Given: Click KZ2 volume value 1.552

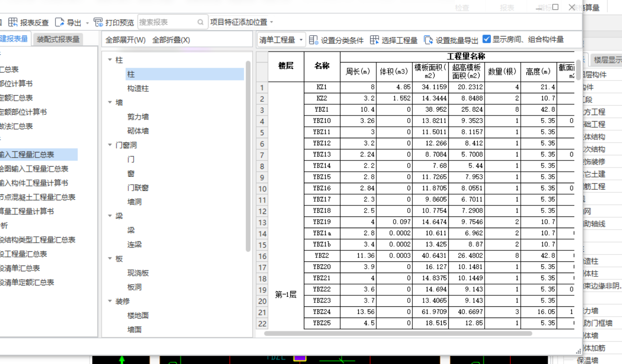Looking at the screenshot, I should tap(394, 98).
